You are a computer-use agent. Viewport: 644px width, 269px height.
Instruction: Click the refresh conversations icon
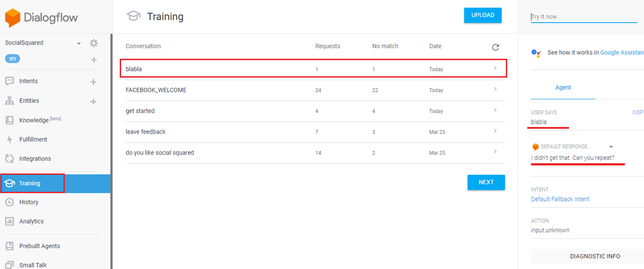(x=496, y=47)
